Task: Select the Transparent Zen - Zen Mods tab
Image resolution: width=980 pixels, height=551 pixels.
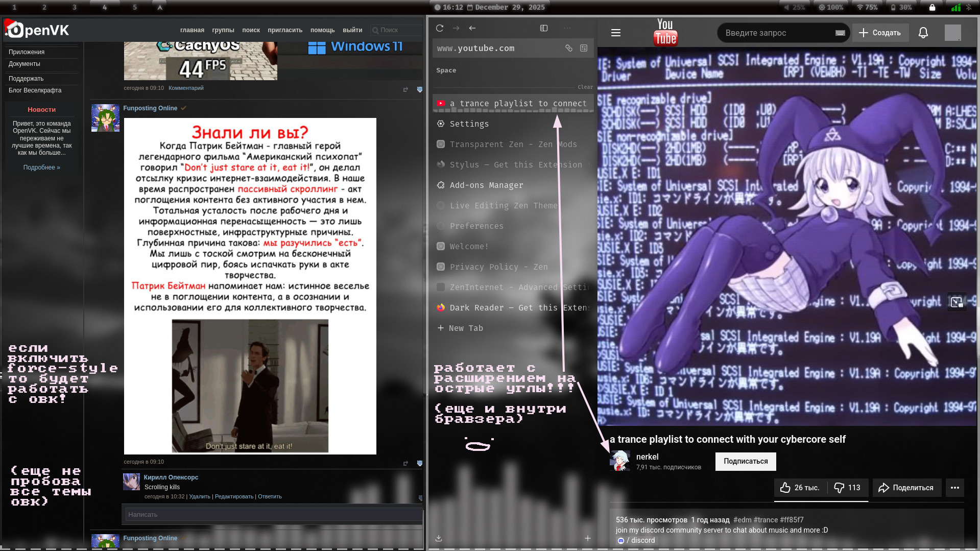Action: [x=513, y=144]
